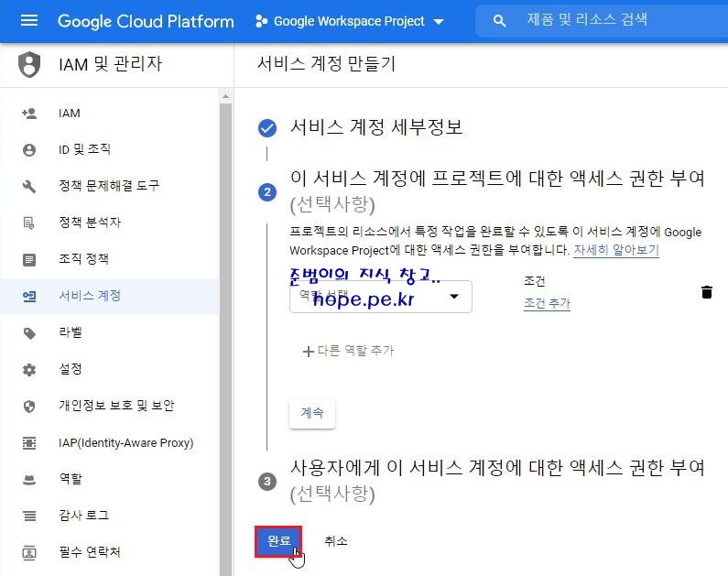Click the search magnifier icon
The image size is (728, 576).
[499, 21]
